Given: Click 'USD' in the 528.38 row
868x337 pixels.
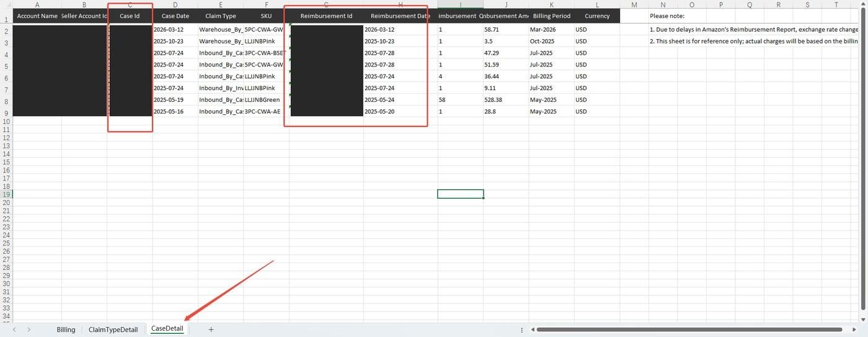Looking at the screenshot, I should coord(597,100).
